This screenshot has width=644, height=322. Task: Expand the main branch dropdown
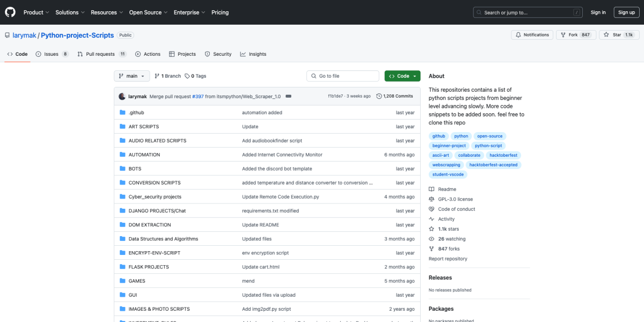click(x=131, y=76)
